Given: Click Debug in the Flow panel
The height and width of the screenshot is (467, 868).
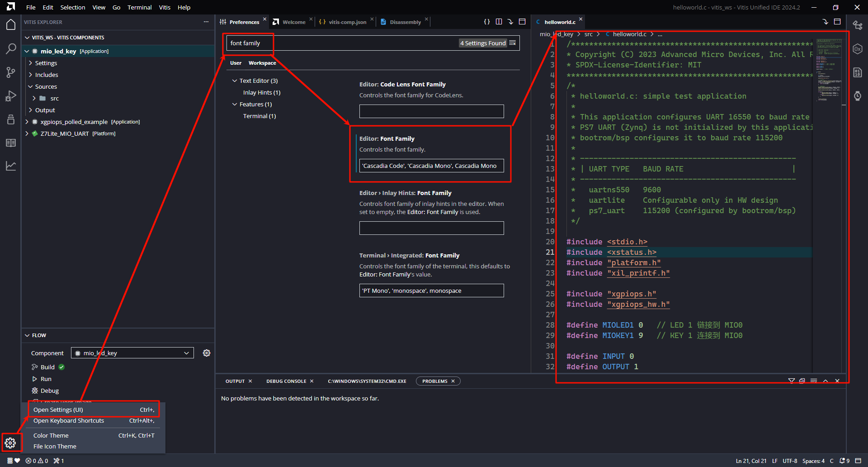Looking at the screenshot, I should coord(50,391).
